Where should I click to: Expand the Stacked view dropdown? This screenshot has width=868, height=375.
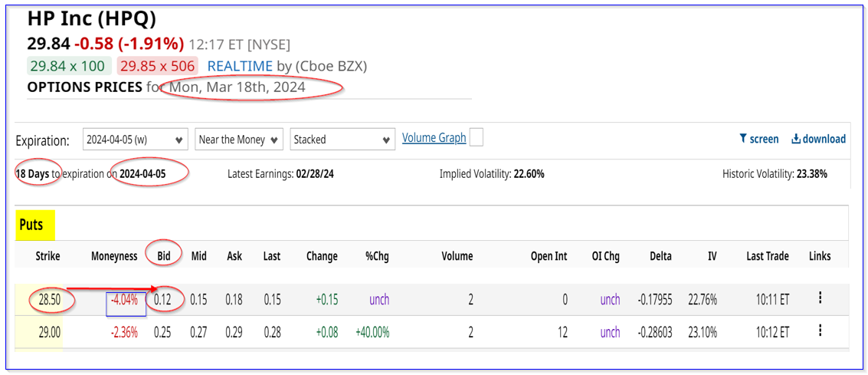coord(342,140)
